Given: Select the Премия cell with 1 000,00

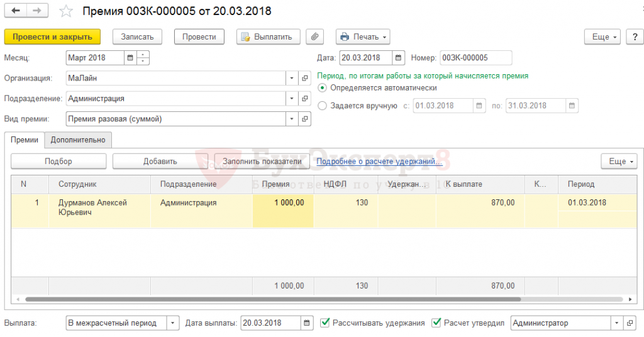Looking at the screenshot, I should (x=283, y=211).
